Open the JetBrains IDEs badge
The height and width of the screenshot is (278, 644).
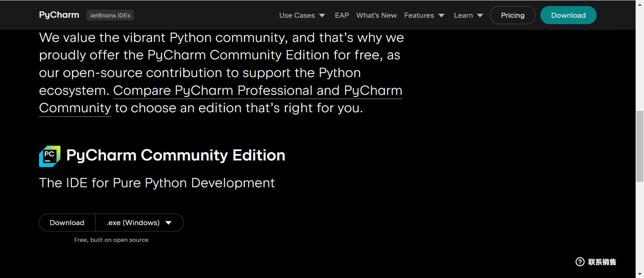110,15
